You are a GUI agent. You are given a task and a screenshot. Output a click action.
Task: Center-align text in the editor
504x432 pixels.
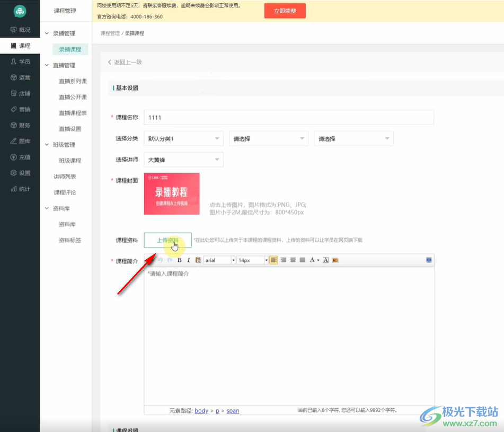click(x=284, y=260)
